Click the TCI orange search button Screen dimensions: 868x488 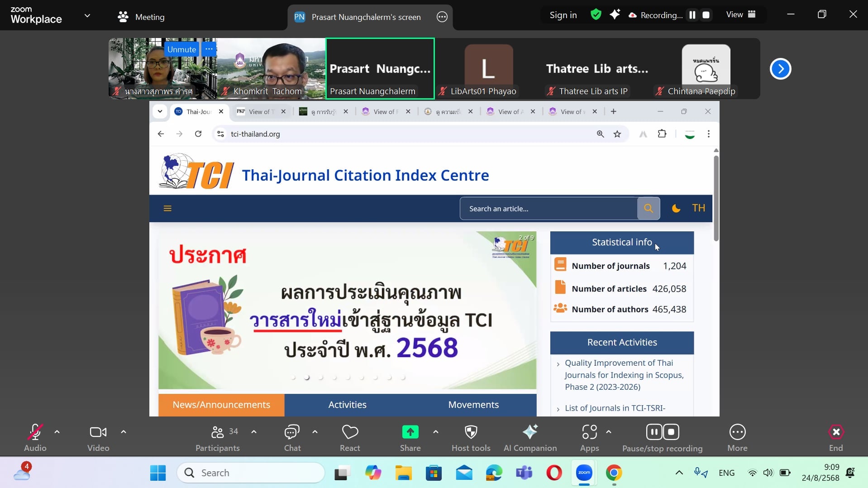pyautogui.click(x=648, y=209)
